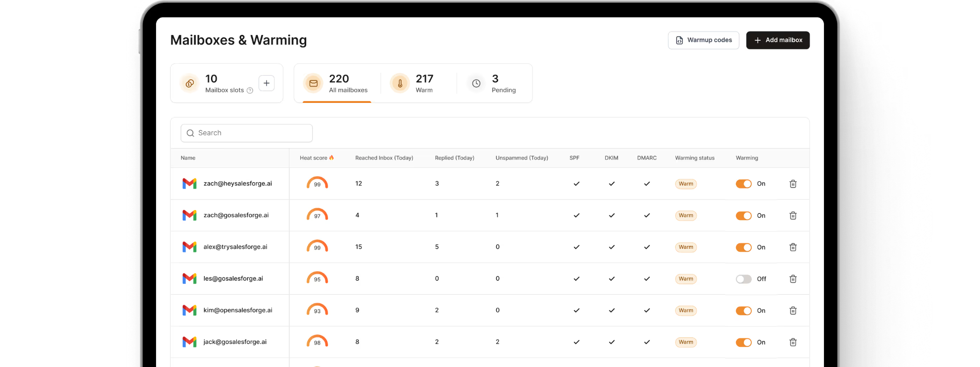Toggle warming for kim@opensalesforge.ai

click(744, 311)
